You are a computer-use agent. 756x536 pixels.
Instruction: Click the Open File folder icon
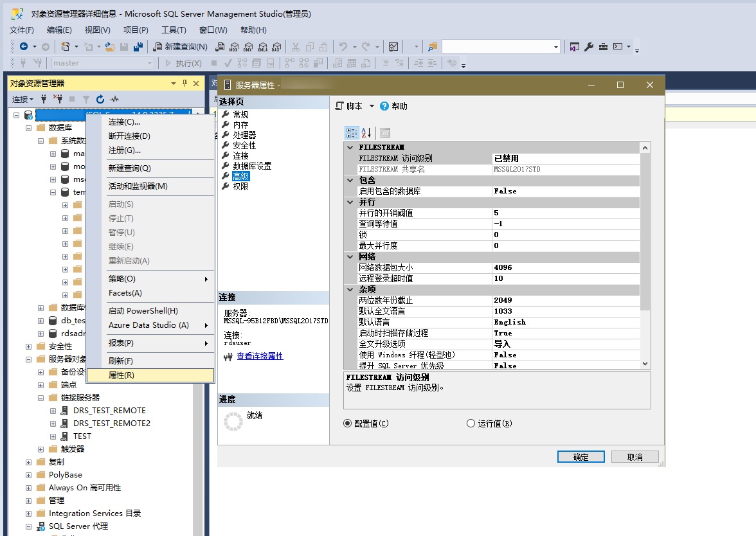(110, 47)
